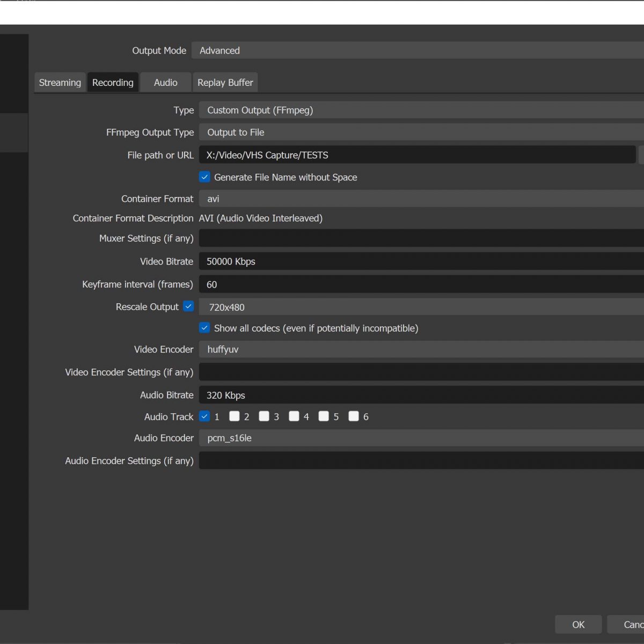The width and height of the screenshot is (644, 644).
Task: Click the Video Bitrate field
Action: click(x=421, y=261)
